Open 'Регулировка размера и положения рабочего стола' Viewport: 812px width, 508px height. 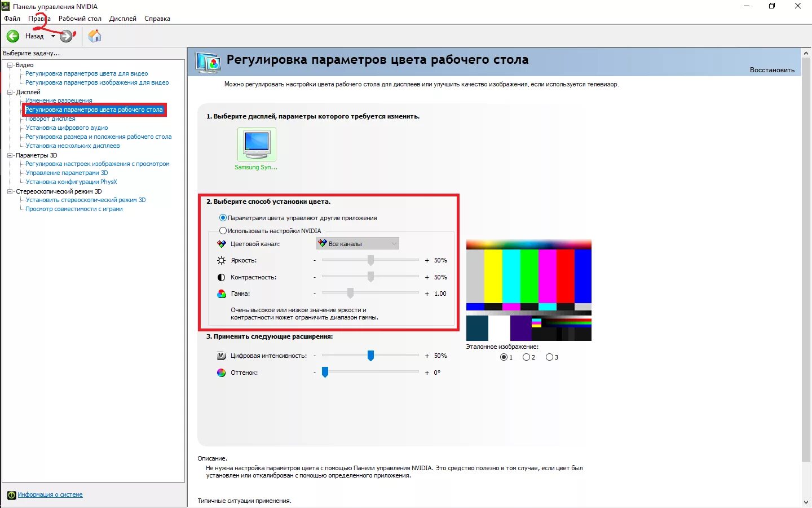click(x=99, y=137)
